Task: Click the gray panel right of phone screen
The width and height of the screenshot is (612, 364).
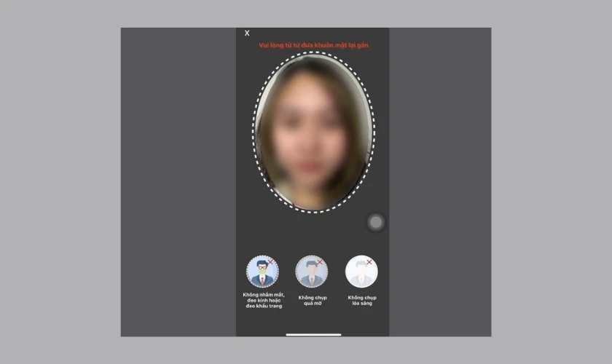Action: click(439, 182)
